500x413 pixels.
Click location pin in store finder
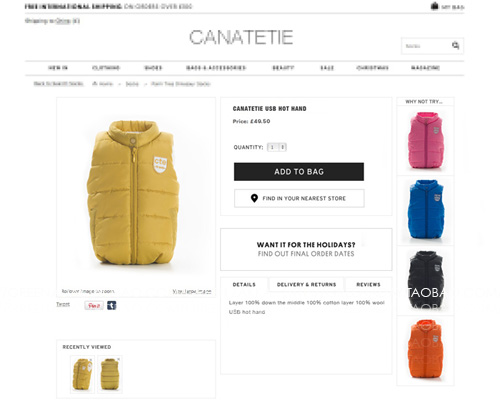254,198
